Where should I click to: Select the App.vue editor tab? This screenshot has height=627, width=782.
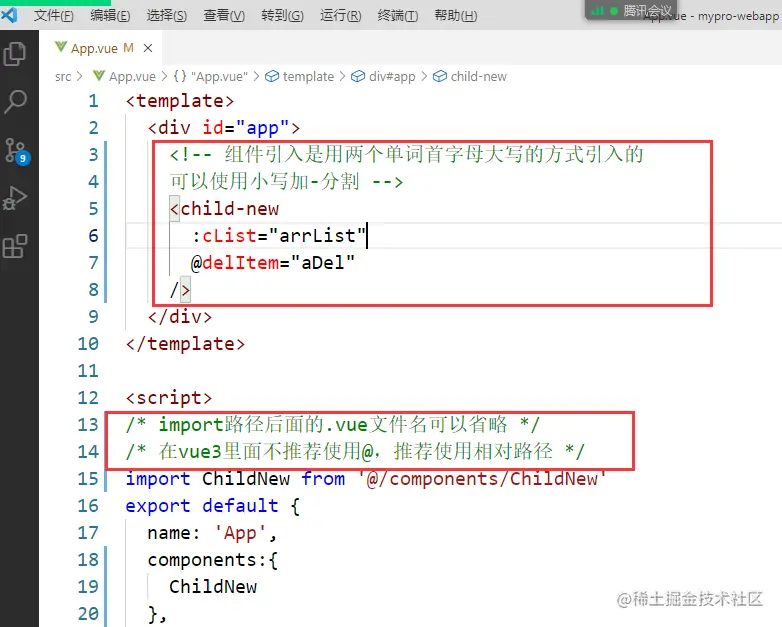pos(101,48)
